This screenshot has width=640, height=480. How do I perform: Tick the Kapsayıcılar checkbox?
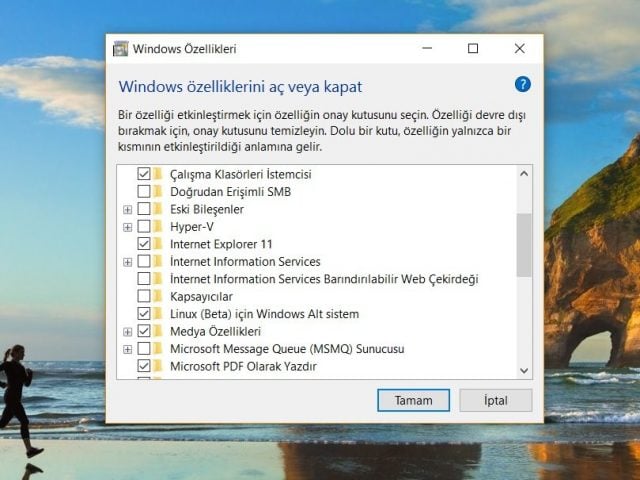[x=144, y=296]
